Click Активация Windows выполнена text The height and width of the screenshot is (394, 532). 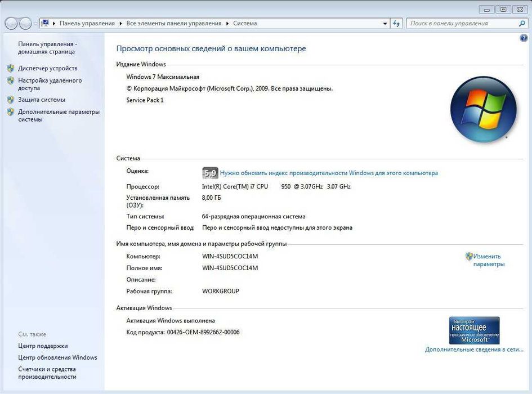(x=171, y=320)
